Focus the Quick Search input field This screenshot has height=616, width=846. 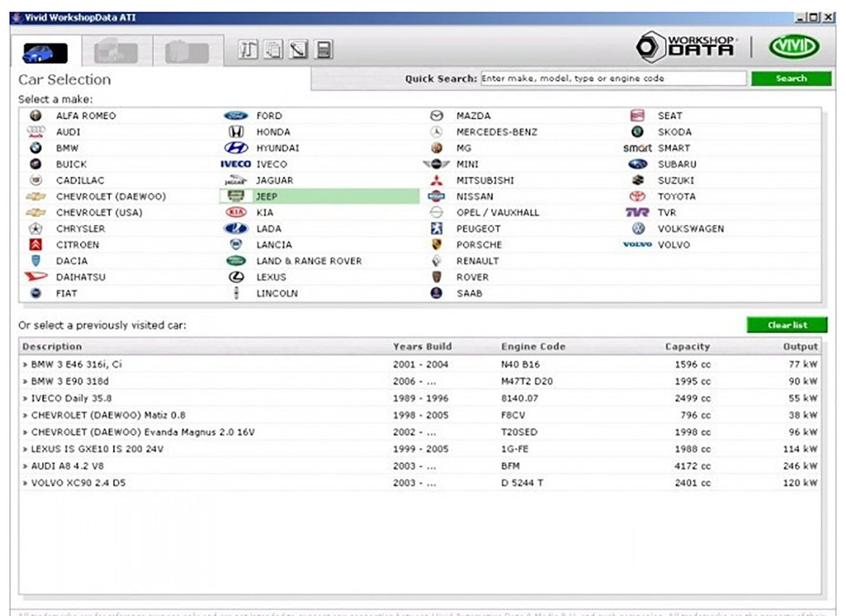(612, 78)
